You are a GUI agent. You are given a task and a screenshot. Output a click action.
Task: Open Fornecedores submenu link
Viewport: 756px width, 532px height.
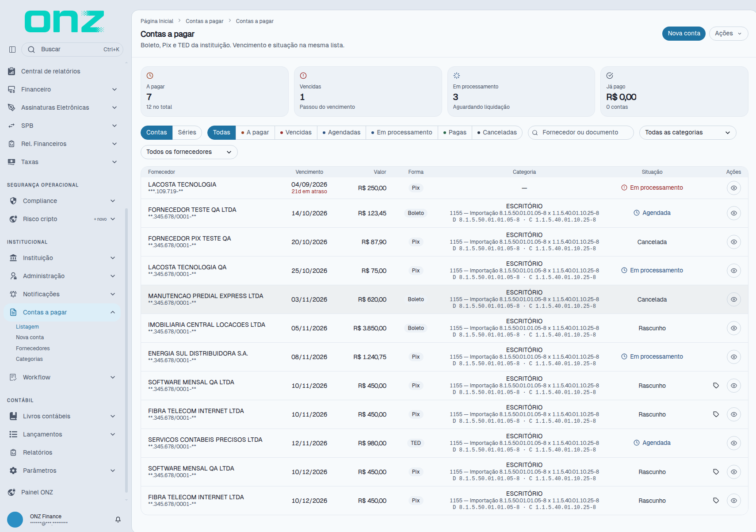tap(33, 348)
